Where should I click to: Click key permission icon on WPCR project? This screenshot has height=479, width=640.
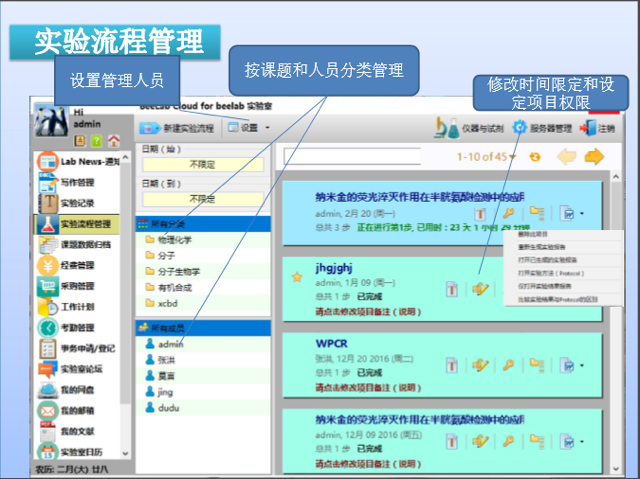(x=508, y=365)
